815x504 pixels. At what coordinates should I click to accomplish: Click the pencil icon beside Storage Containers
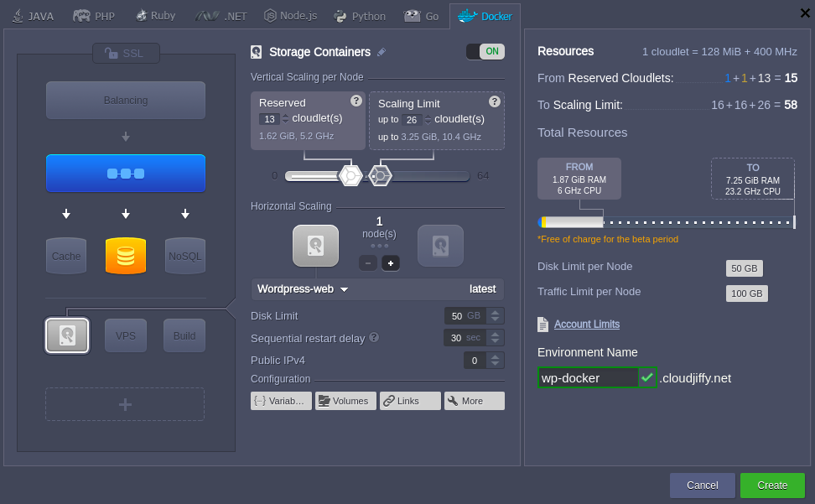382,52
